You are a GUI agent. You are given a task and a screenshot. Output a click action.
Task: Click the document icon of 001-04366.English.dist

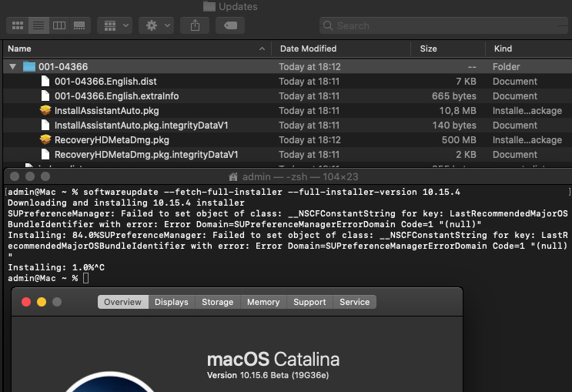pyautogui.click(x=45, y=81)
